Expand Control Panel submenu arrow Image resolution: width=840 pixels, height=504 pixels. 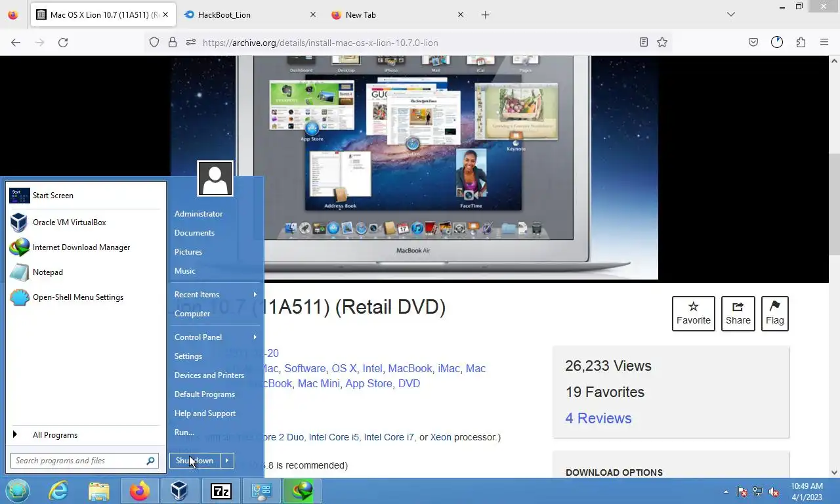point(255,337)
